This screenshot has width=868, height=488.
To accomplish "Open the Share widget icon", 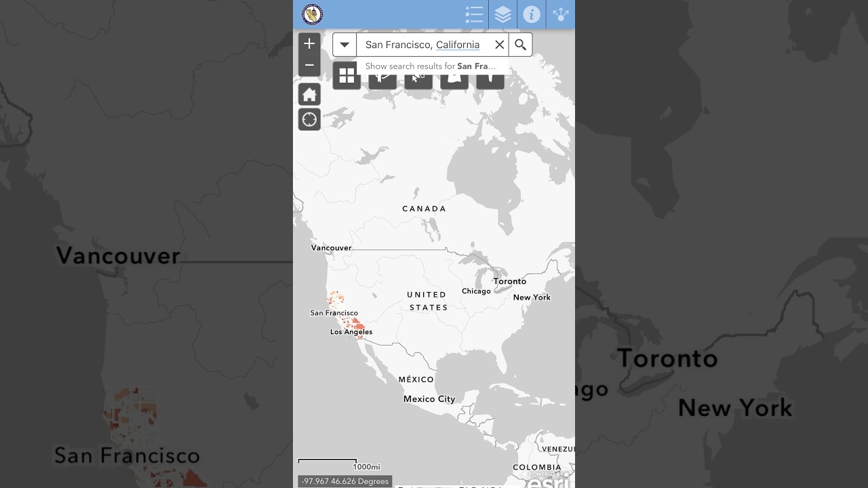I will tap(561, 14).
